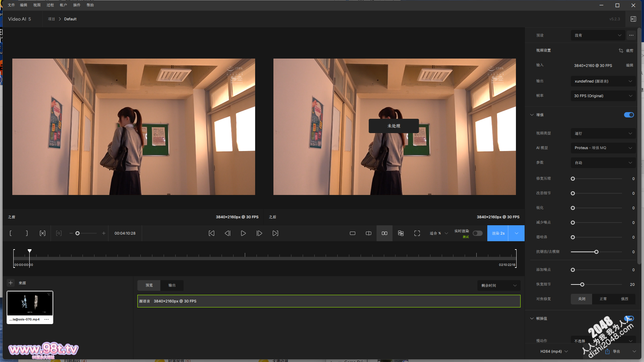Disable the 增强 enhancement toggle
Image resolution: width=644 pixels, height=362 pixels.
coord(629,115)
